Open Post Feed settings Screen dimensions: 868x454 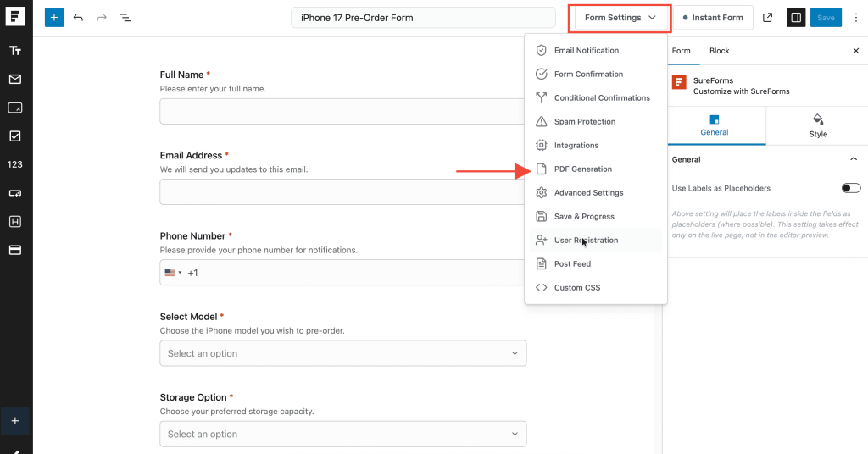[596, 264]
